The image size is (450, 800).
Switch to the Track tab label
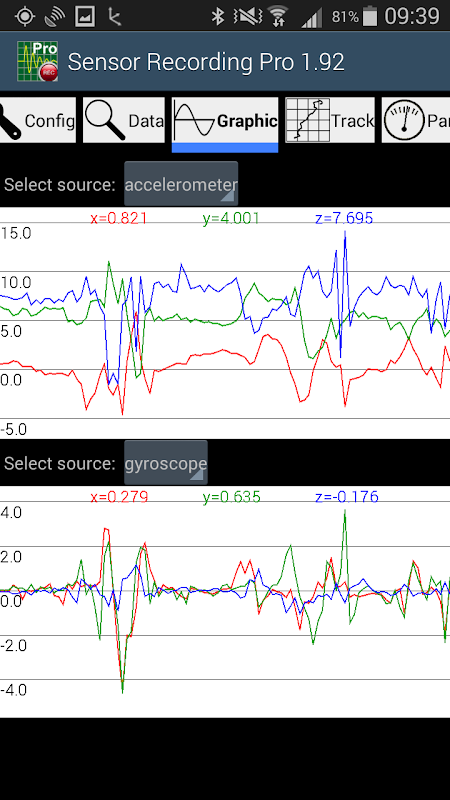[x=352, y=121]
